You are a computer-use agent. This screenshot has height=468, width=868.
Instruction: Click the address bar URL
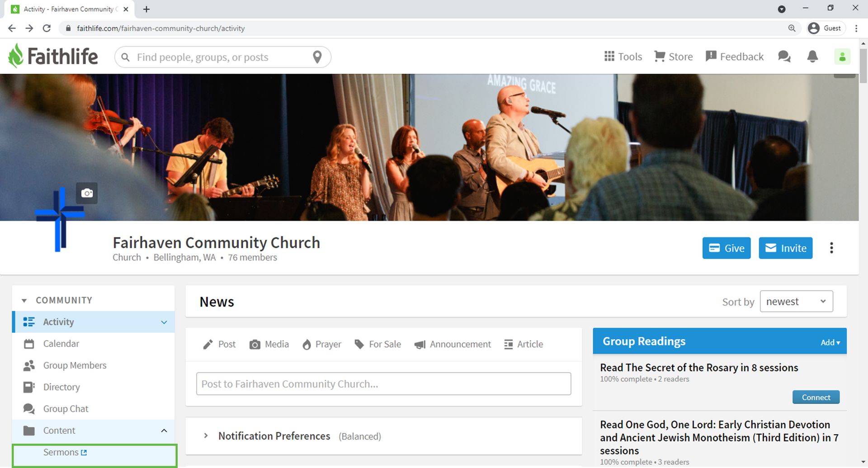(160, 28)
